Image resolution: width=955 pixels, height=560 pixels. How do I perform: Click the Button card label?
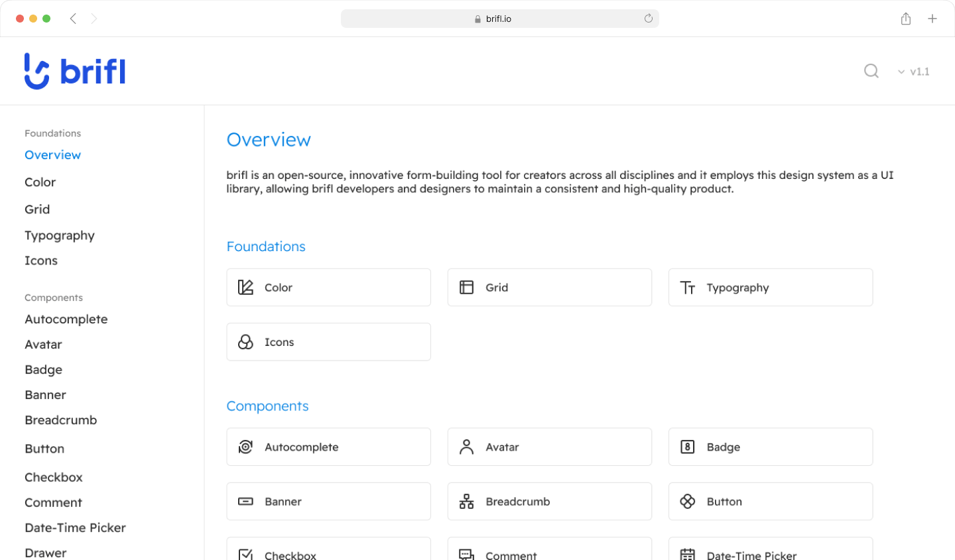pos(724,502)
